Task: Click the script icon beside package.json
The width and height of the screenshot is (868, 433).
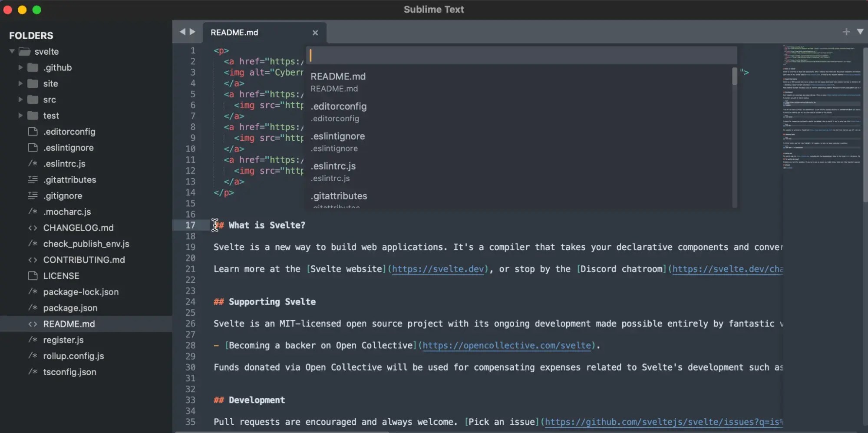Action: tap(33, 308)
